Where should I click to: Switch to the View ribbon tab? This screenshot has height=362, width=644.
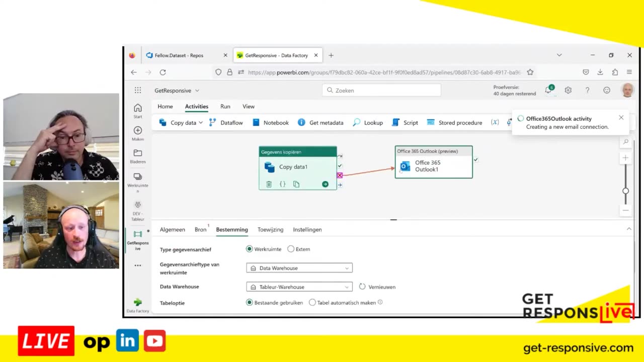click(249, 107)
